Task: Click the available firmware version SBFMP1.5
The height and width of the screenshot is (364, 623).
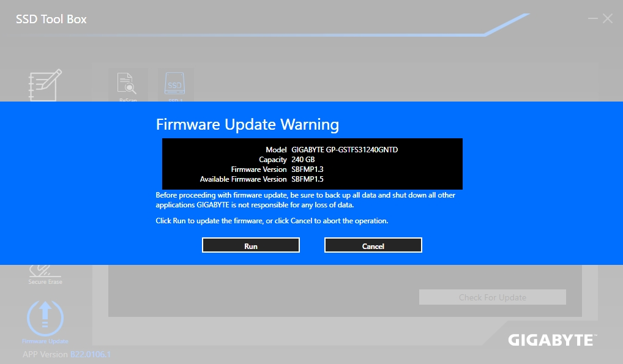Action: click(307, 179)
